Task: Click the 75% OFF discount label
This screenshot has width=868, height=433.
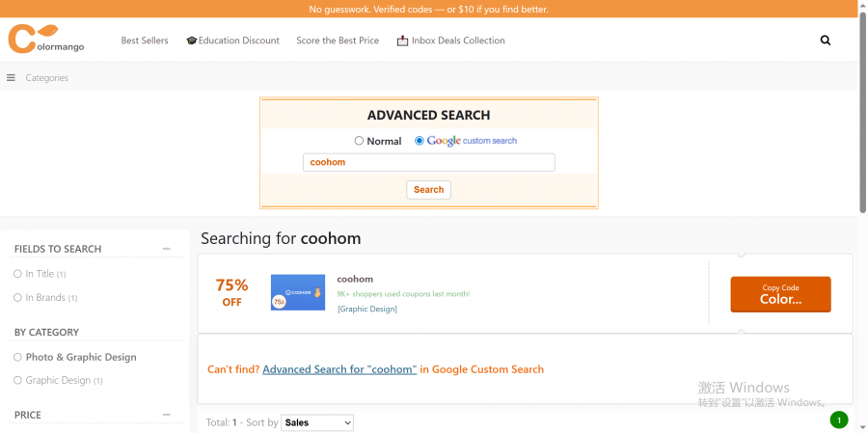Action: click(231, 292)
